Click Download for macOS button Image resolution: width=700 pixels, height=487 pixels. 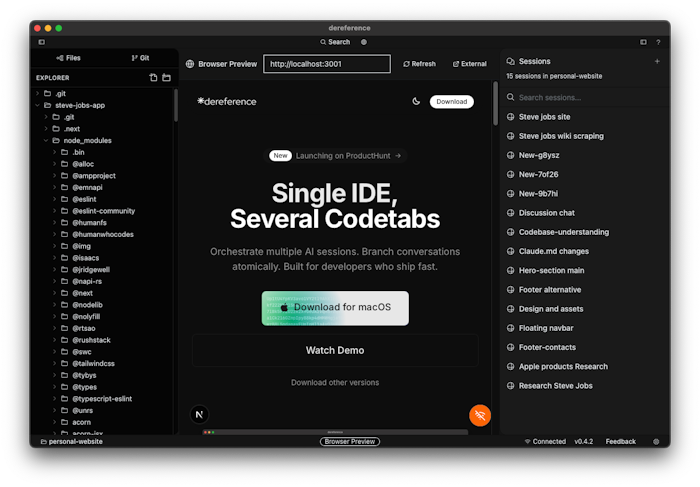pos(335,308)
